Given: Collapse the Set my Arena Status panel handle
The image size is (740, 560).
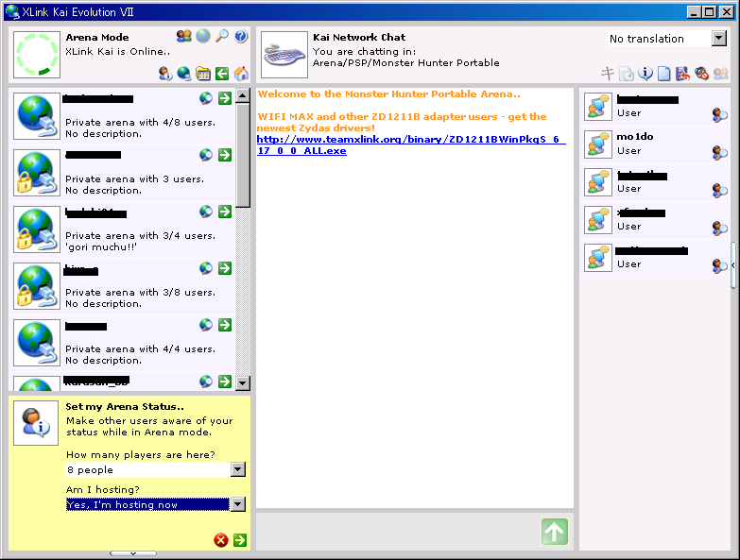Looking at the screenshot, I should (133, 553).
